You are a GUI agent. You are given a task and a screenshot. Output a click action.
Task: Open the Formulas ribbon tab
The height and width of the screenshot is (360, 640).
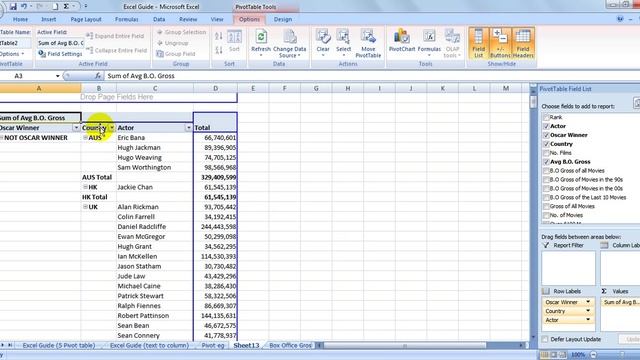pos(127,19)
